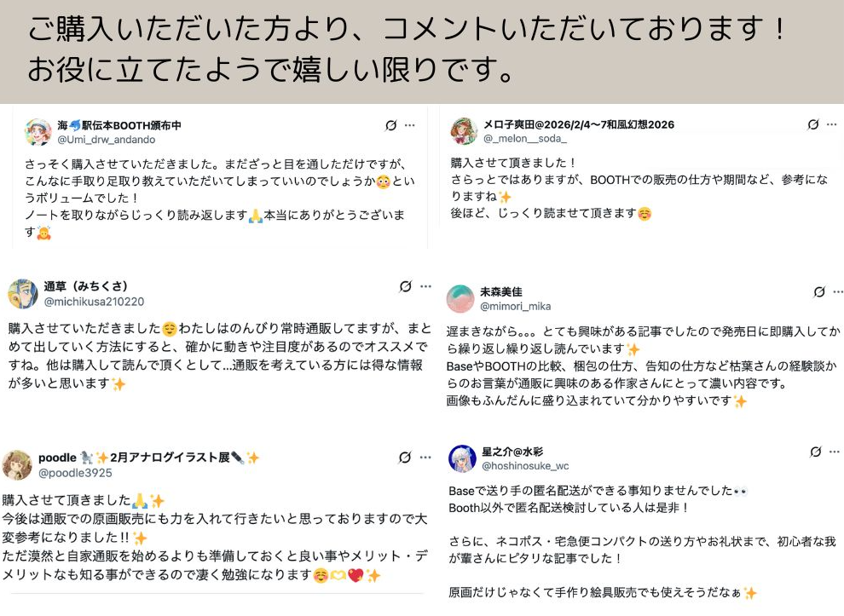Image resolution: width=844 pixels, height=616 pixels.
Task: Click 星之介@水彩's profile avatar
Action: point(463,458)
